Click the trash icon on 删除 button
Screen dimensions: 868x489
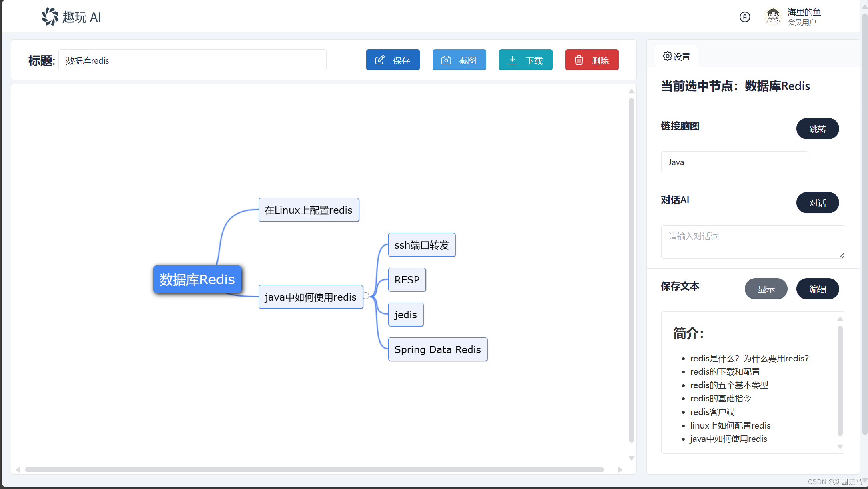579,60
